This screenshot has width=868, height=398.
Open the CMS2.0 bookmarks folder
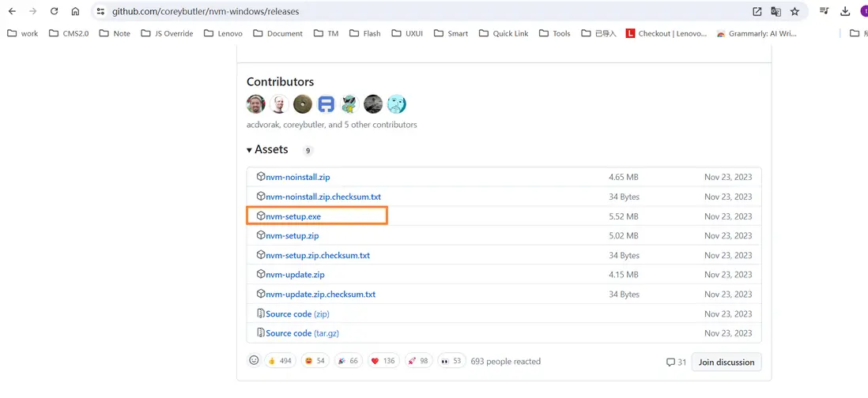click(x=69, y=33)
